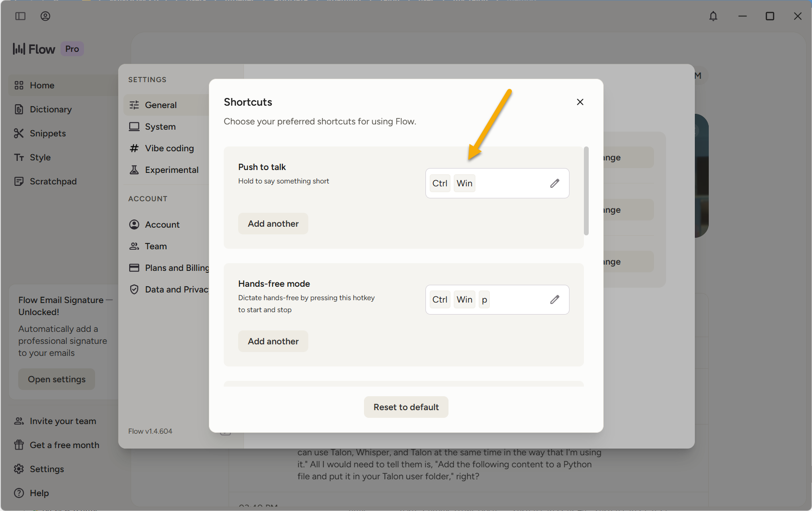Click the Pro badge
The height and width of the screenshot is (511, 812).
click(72, 49)
